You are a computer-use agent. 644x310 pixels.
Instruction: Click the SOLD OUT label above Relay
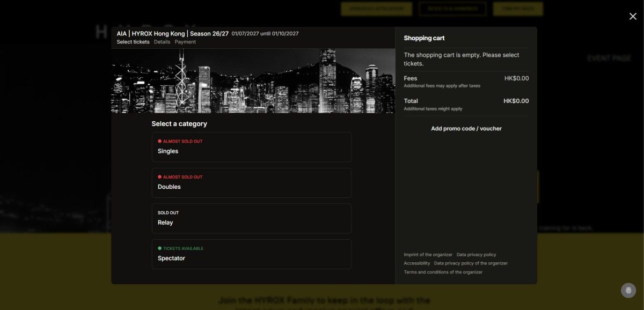(x=168, y=213)
